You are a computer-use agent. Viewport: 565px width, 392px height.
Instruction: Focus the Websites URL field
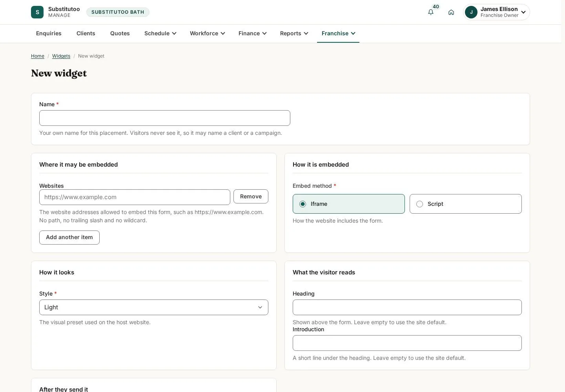pyautogui.click(x=135, y=197)
